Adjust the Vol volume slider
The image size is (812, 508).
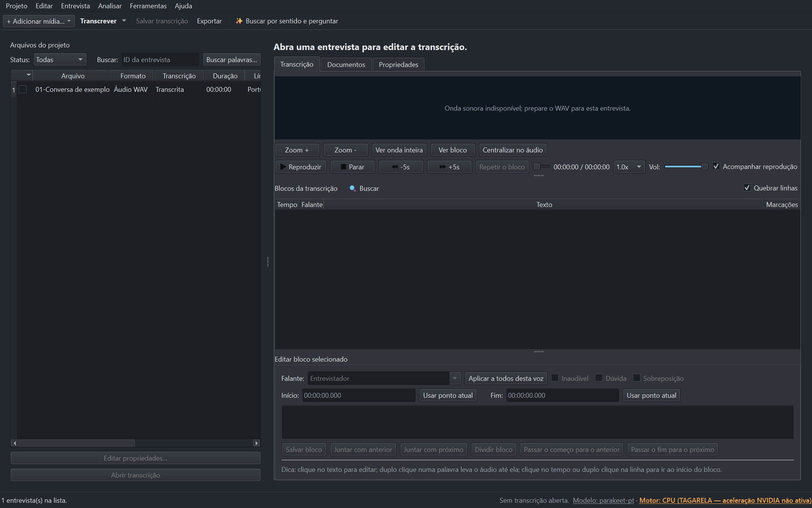(686, 166)
